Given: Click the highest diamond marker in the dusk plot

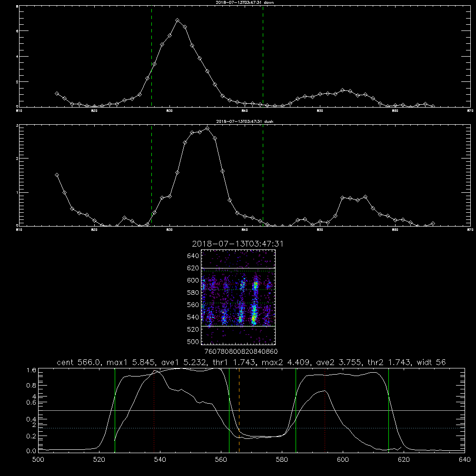Looking at the screenshot, I should tap(208, 129).
